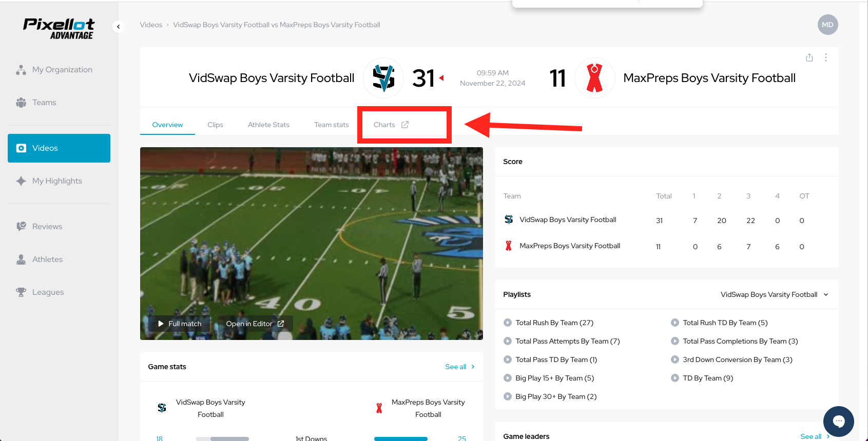
Task: Expand Game leaders See all link
Action: [x=815, y=436]
